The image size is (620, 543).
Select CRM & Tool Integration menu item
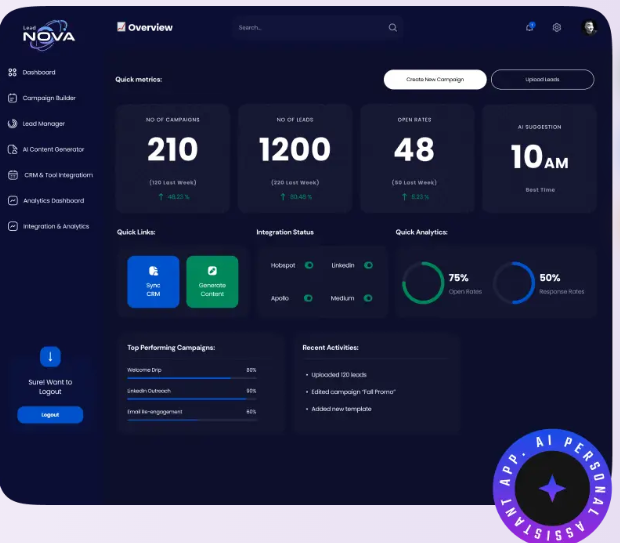[x=57, y=175]
